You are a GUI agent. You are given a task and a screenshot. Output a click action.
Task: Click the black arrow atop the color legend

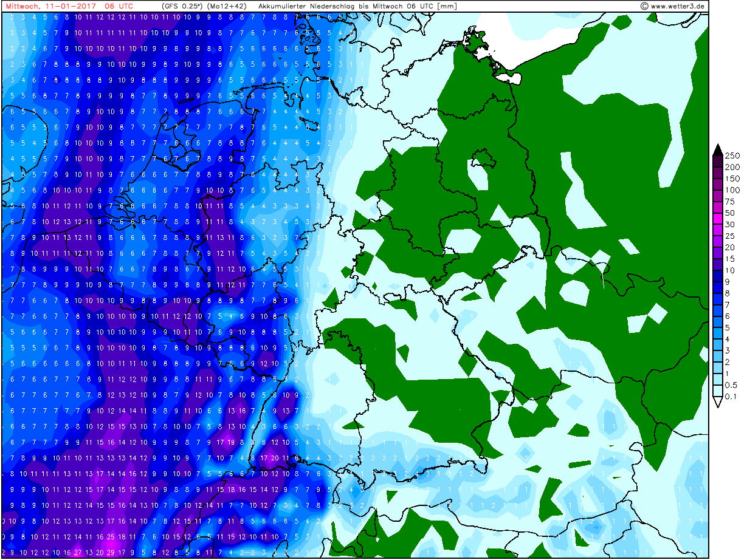[x=717, y=150]
